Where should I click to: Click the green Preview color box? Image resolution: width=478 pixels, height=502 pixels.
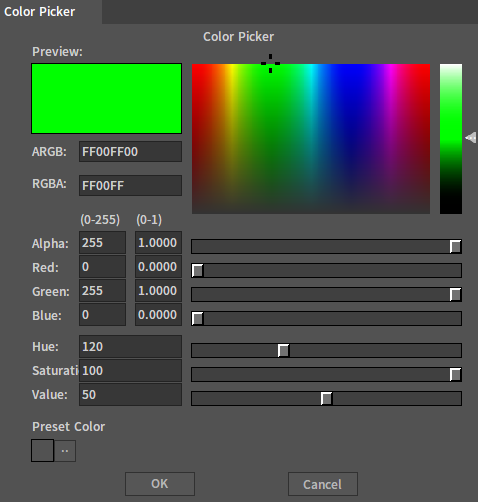point(106,98)
